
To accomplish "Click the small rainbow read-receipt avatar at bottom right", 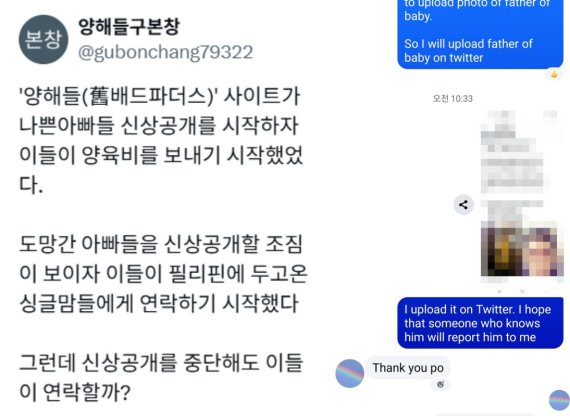I will coord(559,400).
